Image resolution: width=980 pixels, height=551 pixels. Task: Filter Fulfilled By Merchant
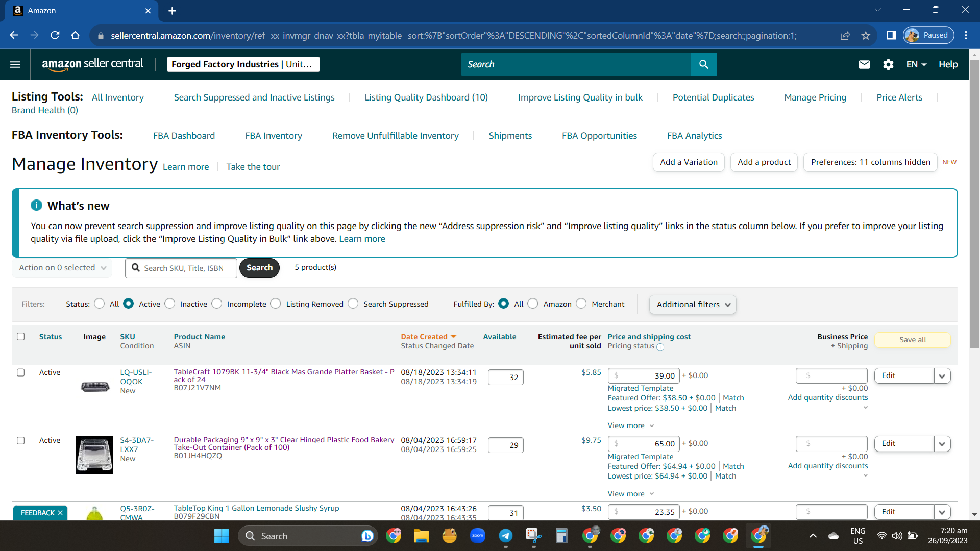click(x=581, y=304)
